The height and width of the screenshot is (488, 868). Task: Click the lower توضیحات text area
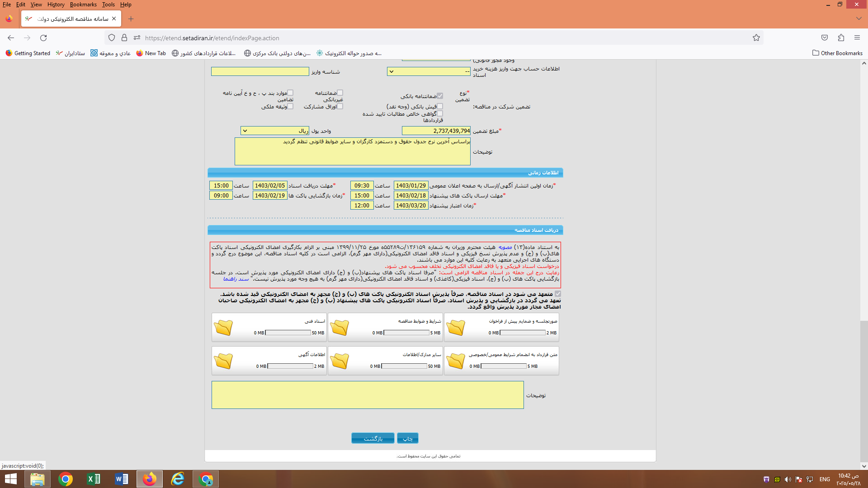[368, 395]
